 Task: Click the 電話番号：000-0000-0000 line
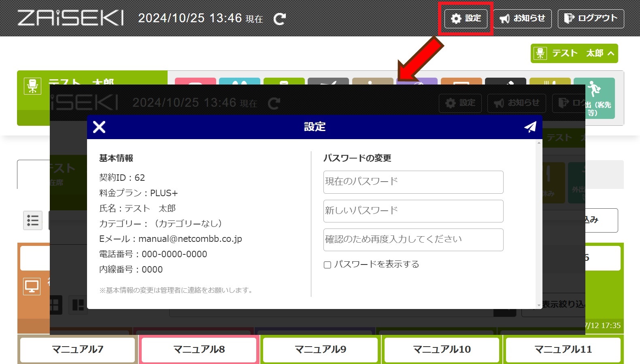point(153,254)
